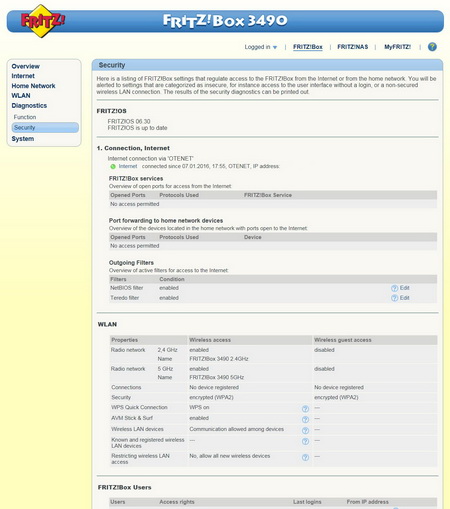This screenshot has height=509, width=450.
Task: Open help for Known and registered wireless devices
Action: (x=305, y=441)
